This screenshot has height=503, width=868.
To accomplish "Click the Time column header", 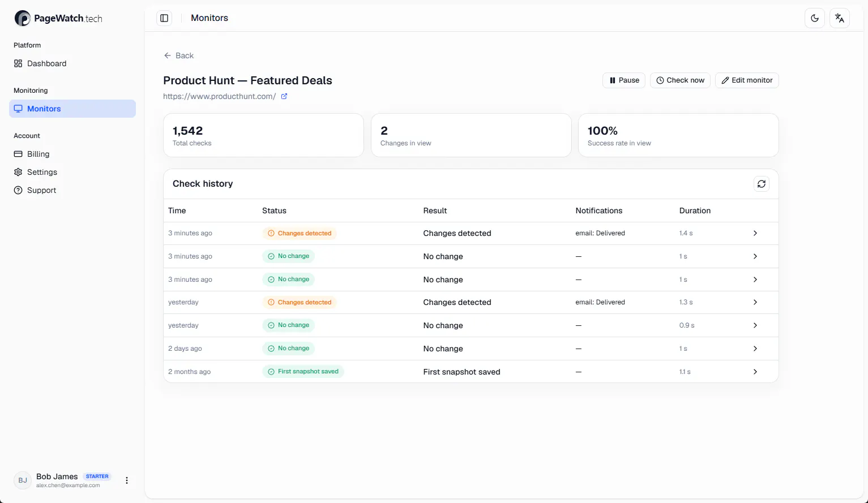I will [x=177, y=210].
